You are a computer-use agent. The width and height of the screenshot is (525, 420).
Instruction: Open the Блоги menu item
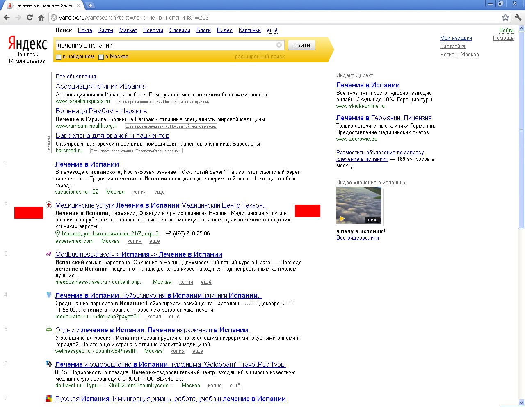point(203,30)
